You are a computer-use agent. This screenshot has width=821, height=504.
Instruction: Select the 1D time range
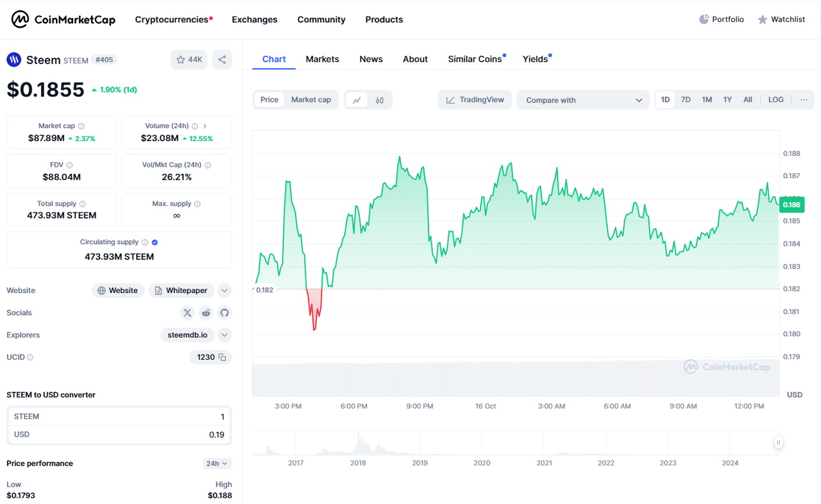666,100
